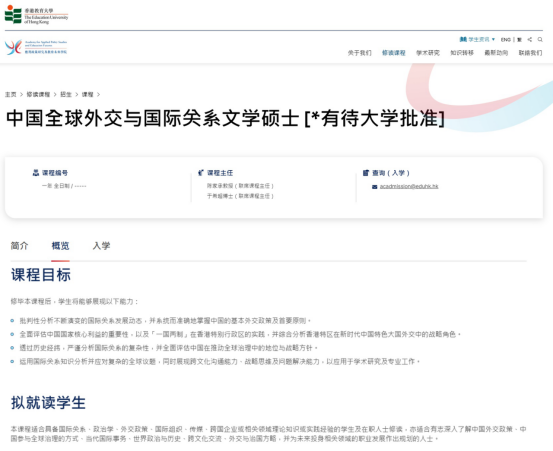Viewport: 553px width, 451px height.
Task: Go to 主页 in breadcrumb
Action: [x=11, y=95]
